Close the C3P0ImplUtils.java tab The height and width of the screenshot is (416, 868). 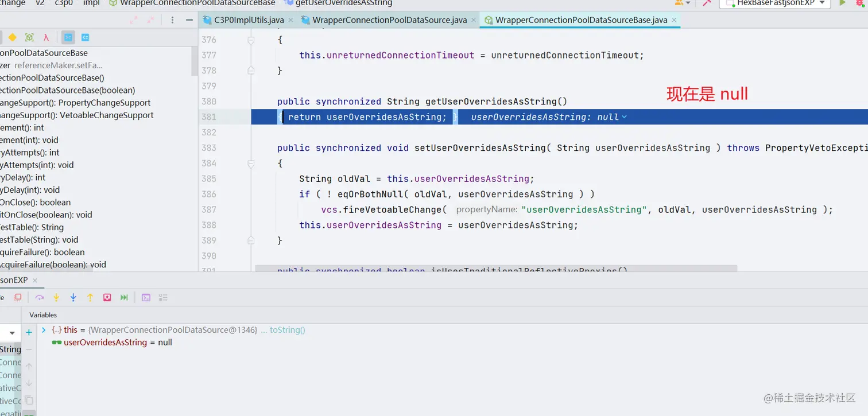click(290, 20)
